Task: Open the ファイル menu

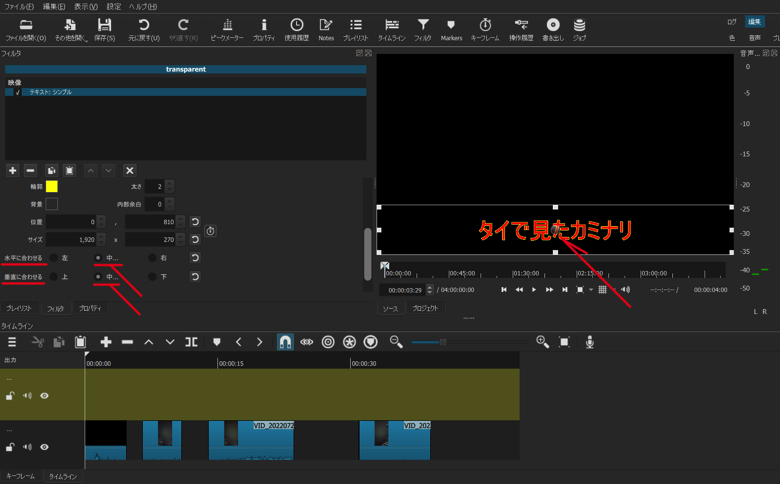Action: click(x=19, y=6)
